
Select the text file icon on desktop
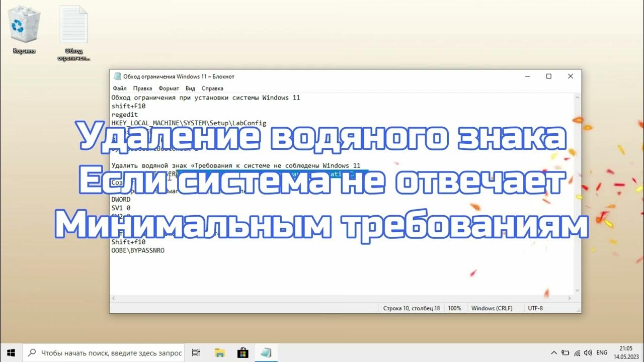coord(73,33)
